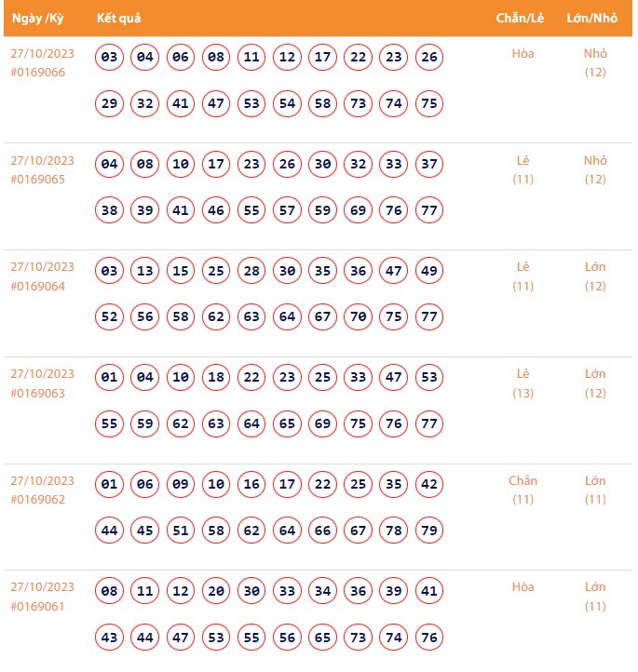Click number ball 03 in draw #0169066

point(110,58)
